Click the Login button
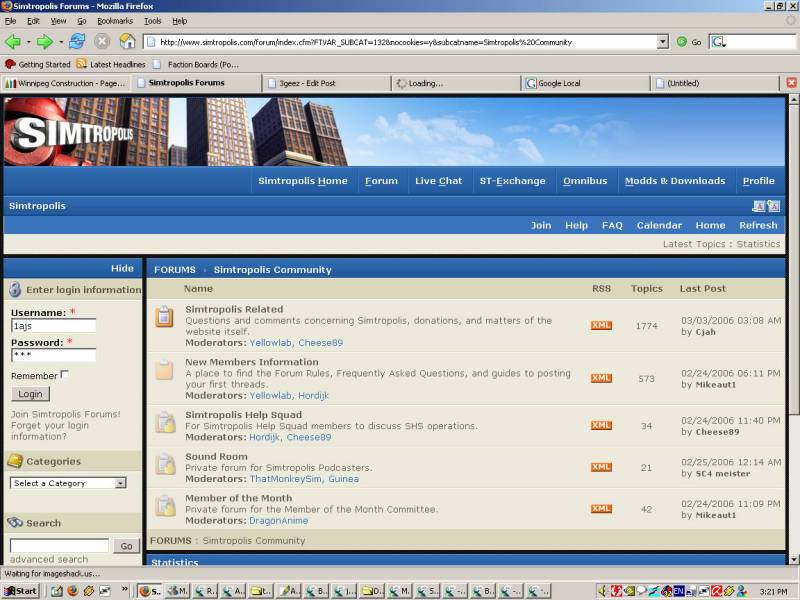The image size is (800, 600). coord(31,394)
